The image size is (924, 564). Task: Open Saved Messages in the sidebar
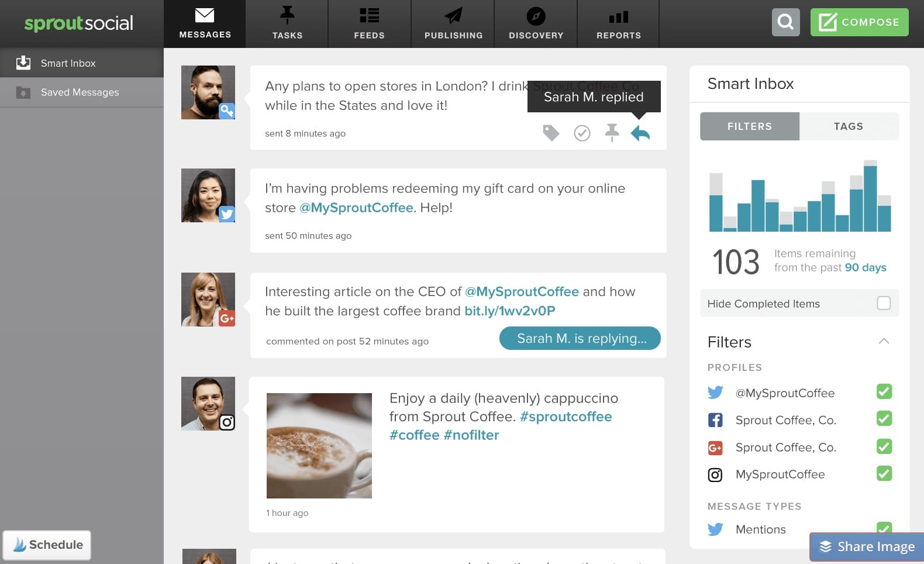(x=82, y=92)
